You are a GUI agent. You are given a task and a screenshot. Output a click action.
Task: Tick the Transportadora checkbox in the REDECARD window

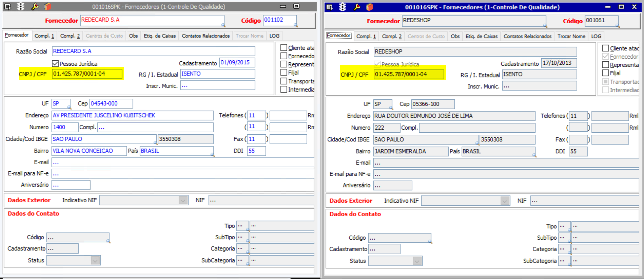(x=284, y=81)
